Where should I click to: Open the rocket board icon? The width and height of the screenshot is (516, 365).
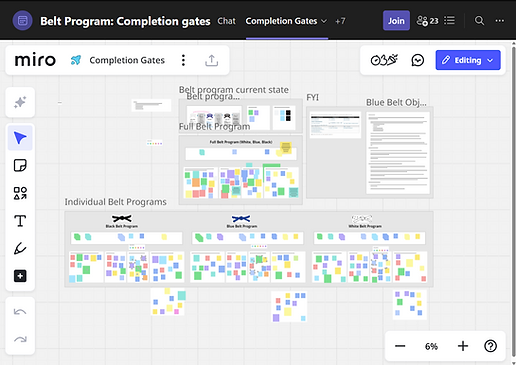click(76, 60)
